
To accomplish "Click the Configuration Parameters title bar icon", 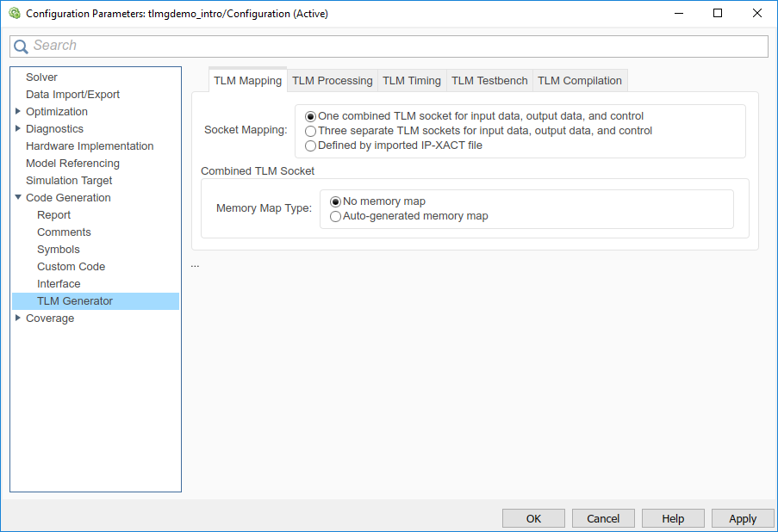I will click(15, 14).
